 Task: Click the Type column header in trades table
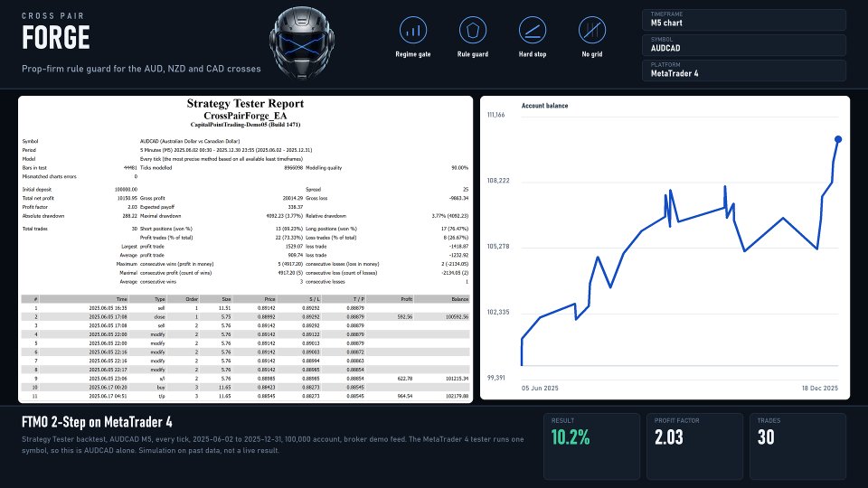point(160,299)
